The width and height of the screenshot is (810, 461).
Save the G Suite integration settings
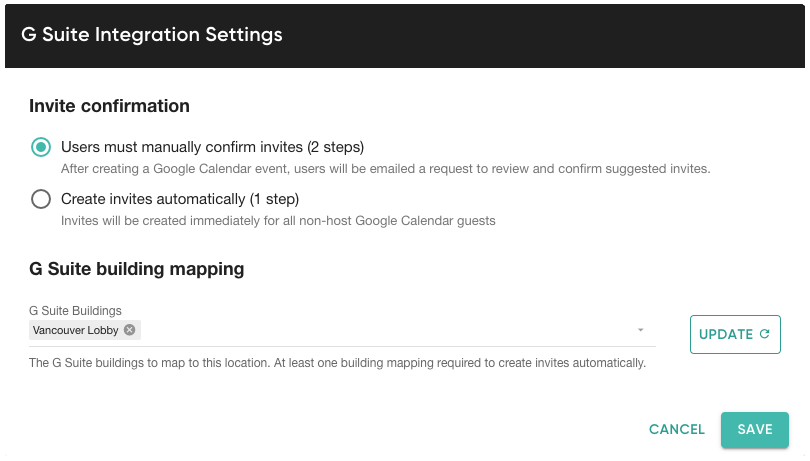(755, 429)
